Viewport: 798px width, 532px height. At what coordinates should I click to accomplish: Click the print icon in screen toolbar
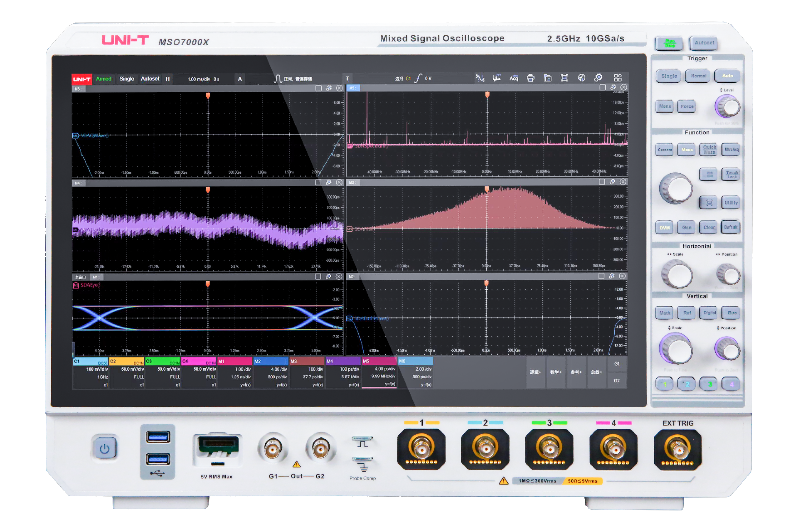pyautogui.click(x=531, y=78)
